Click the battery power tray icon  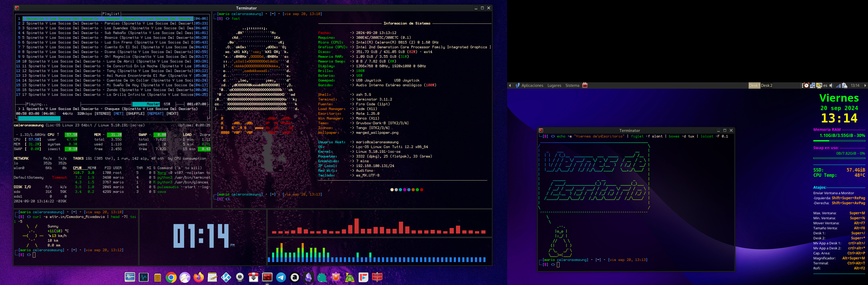[x=845, y=85]
